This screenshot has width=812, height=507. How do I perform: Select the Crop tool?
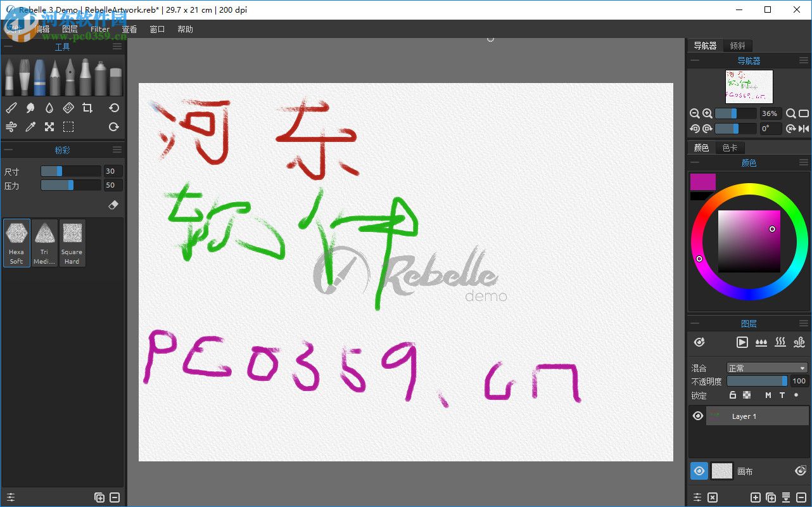(87, 108)
